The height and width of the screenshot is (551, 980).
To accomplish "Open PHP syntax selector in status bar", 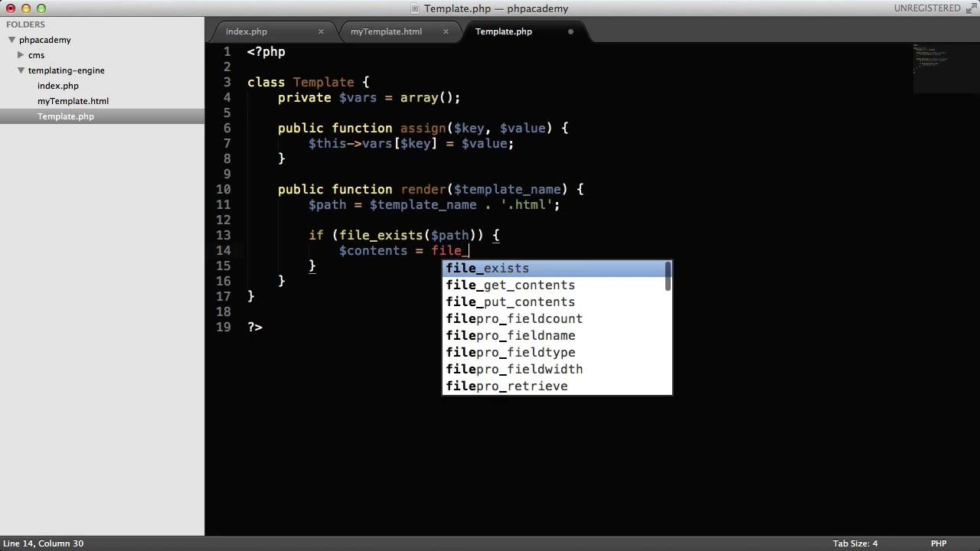I will click(939, 543).
